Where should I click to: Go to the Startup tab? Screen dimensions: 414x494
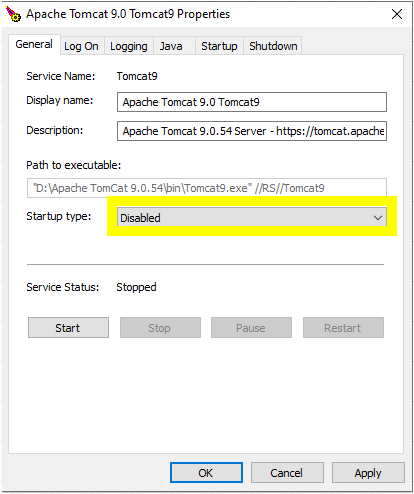pyautogui.click(x=219, y=46)
